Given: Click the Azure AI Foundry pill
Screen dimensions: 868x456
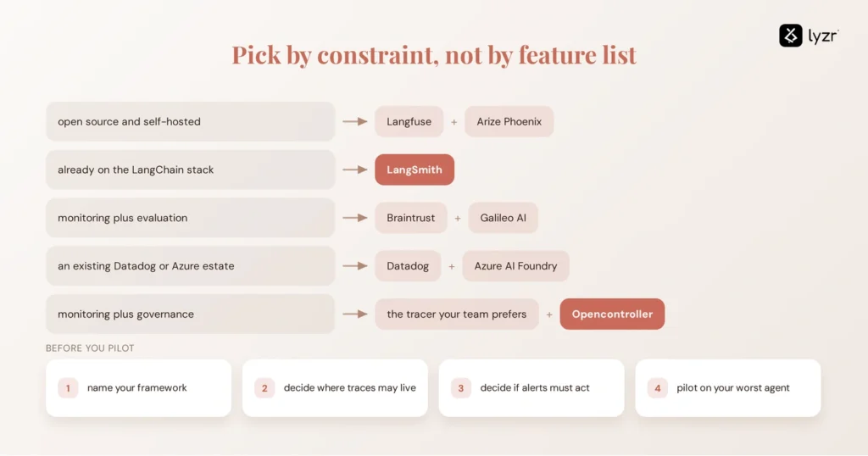Looking at the screenshot, I should pyautogui.click(x=515, y=266).
